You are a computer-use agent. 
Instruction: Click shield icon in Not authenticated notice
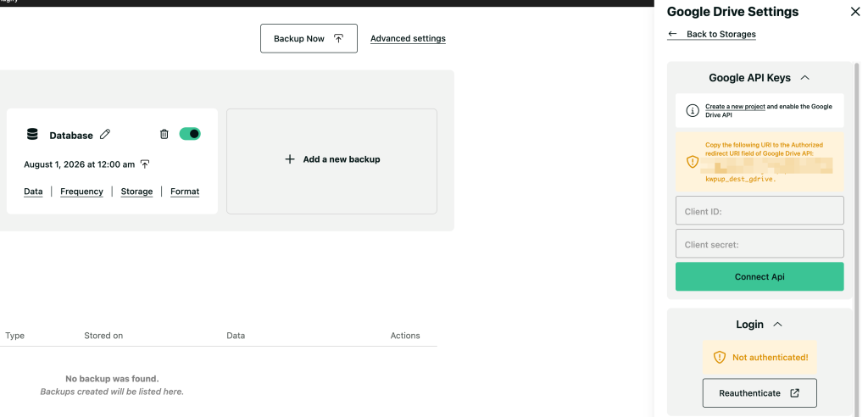coord(719,357)
